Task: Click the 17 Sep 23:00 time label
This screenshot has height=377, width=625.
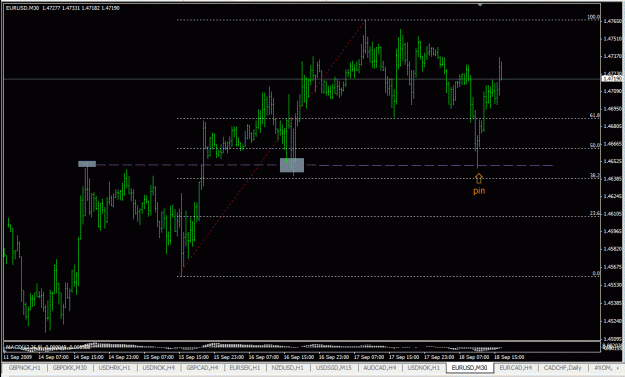Action: pyautogui.click(x=439, y=357)
